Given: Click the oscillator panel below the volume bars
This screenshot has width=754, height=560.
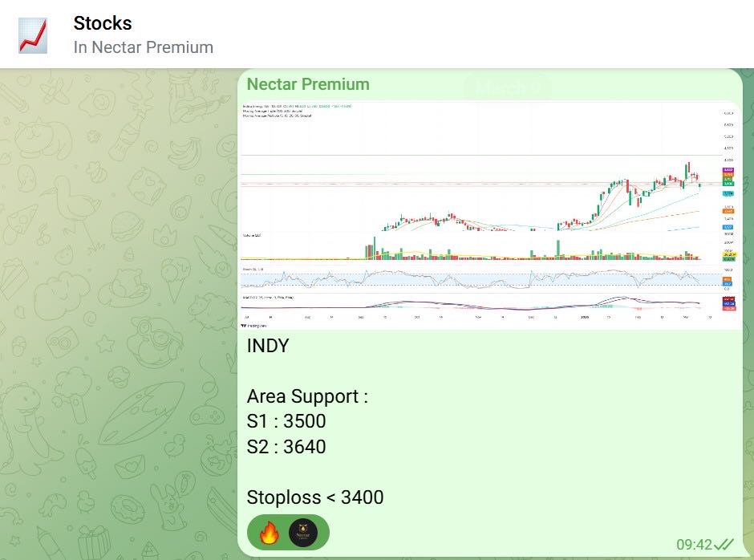Looking at the screenshot, I should point(481,278).
